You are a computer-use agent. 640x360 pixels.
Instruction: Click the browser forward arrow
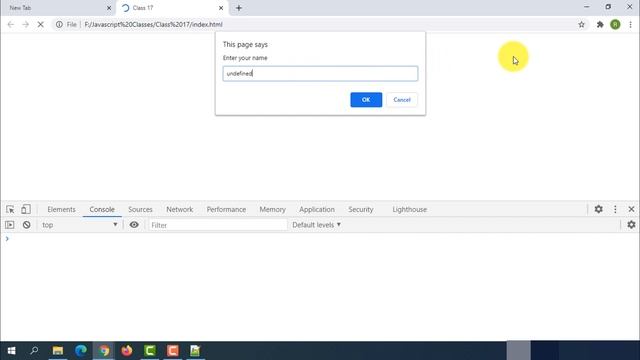click(x=25, y=24)
